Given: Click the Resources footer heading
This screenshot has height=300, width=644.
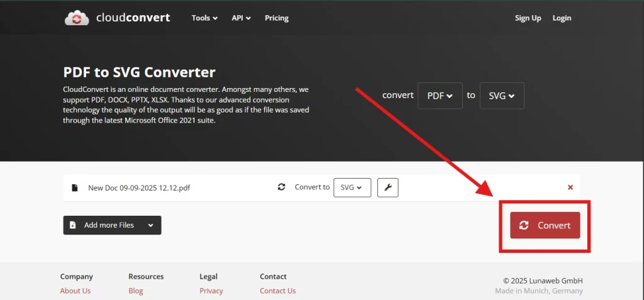Looking at the screenshot, I should coord(146,277).
